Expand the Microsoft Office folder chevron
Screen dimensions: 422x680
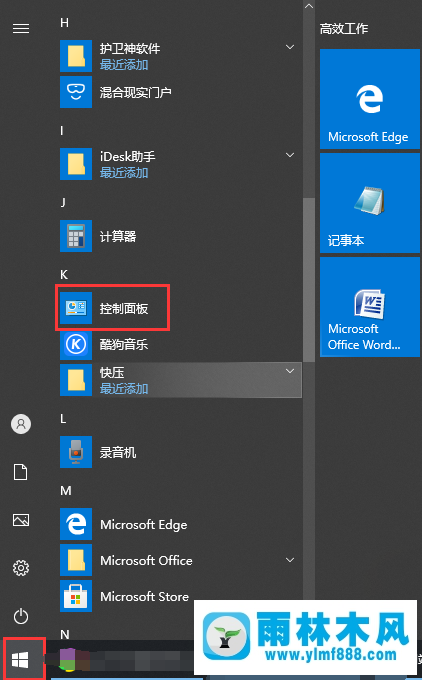(290, 560)
